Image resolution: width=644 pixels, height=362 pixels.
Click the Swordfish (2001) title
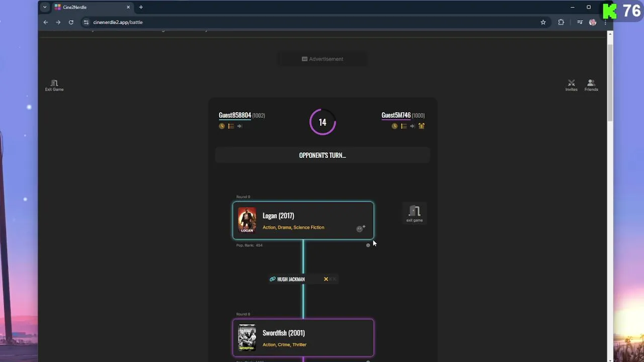pyautogui.click(x=283, y=333)
